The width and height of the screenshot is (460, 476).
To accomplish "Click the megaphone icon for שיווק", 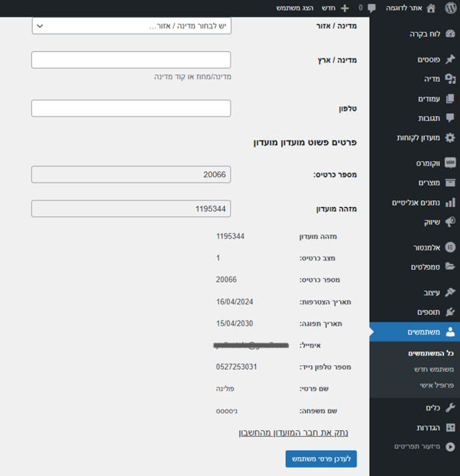I will [x=450, y=222].
